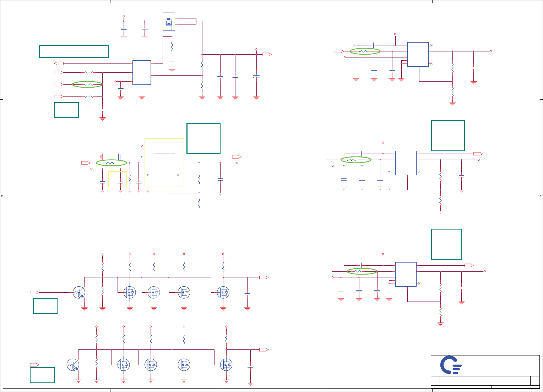Screen dimensions: 543x392
Task: Select the MOSFET drawn with a dashed circle
Action: coord(154,292)
